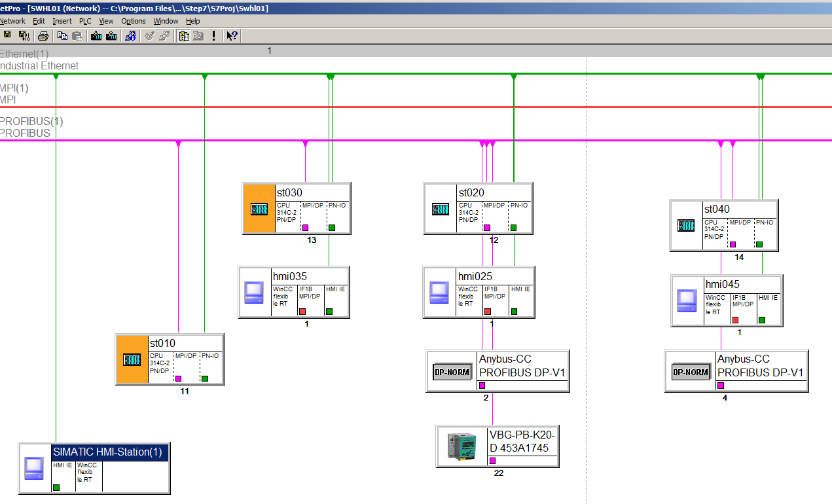Select the DP-NORM icon of Anybus-CC address 2
This screenshot has height=504, width=832.
(452, 372)
